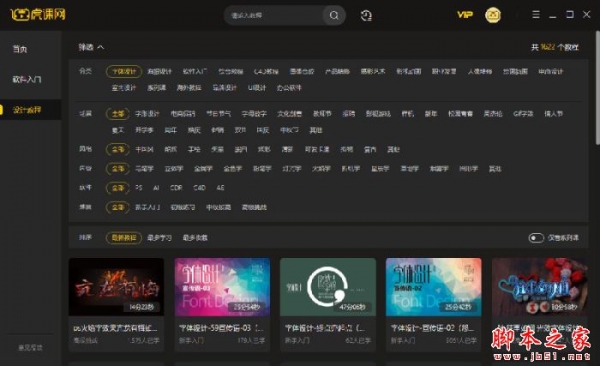The width and height of the screenshot is (600, 366).
Task: Click the magnifier search icon
Action: tap(334, 15)
